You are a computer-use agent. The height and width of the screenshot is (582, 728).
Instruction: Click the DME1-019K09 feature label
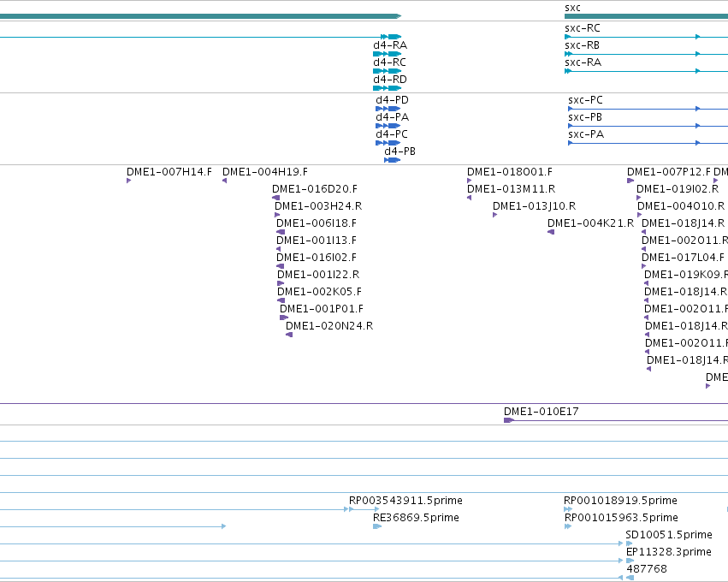(686, 276)
